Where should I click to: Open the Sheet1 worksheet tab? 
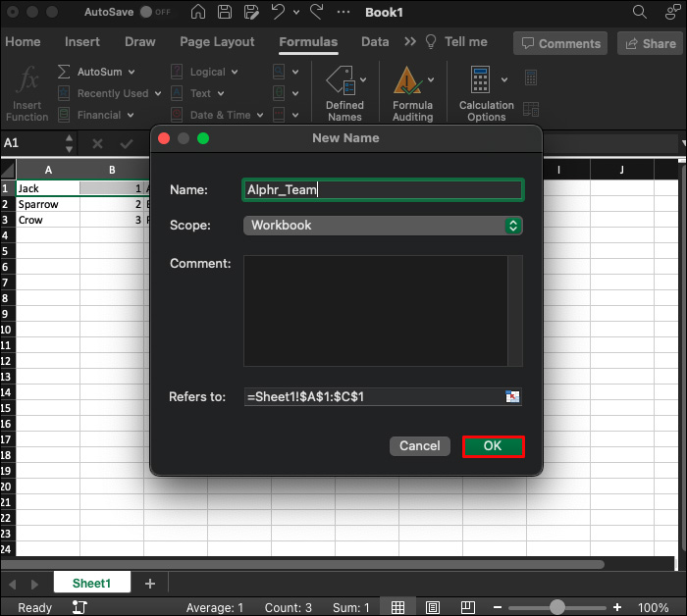(x=91, y=584)
